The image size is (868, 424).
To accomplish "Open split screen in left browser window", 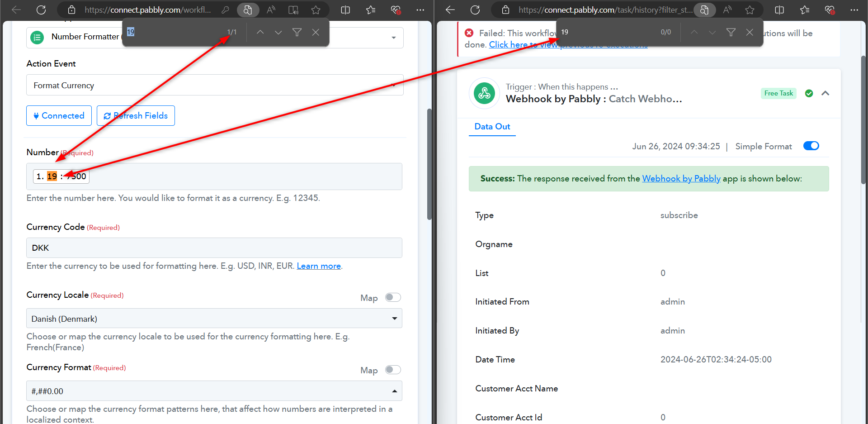I will point(345,10).
